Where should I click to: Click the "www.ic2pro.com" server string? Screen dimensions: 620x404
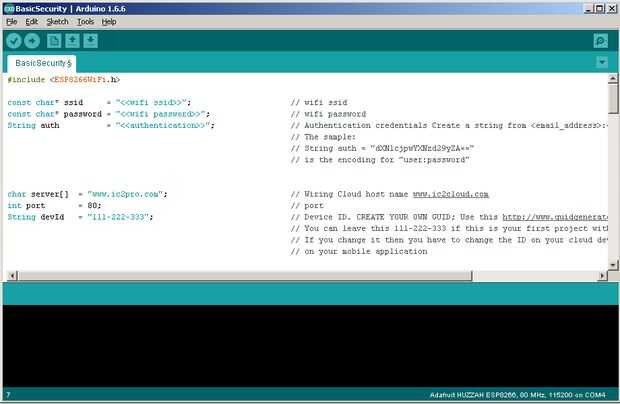125,194
